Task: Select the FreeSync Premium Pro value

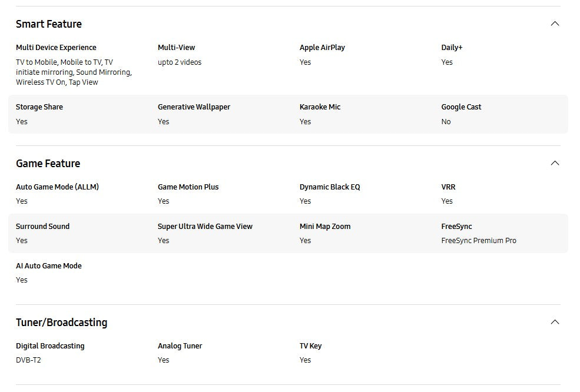Action: click(478, 241)
